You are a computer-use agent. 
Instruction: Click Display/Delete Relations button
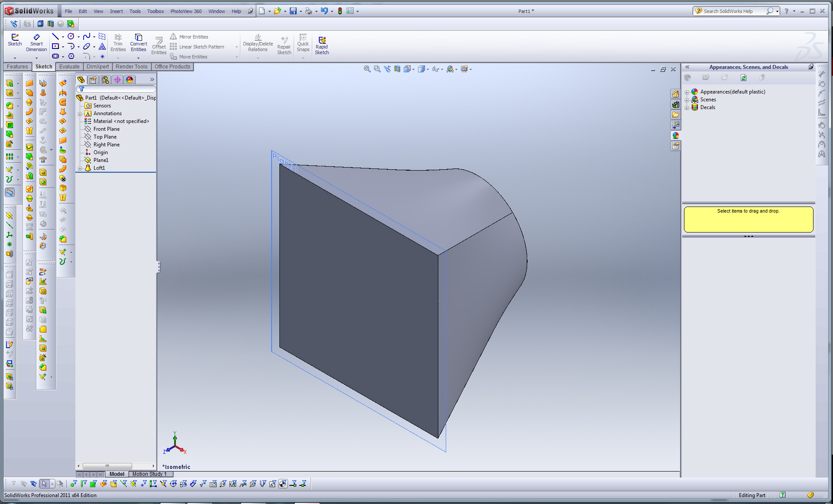258,43
